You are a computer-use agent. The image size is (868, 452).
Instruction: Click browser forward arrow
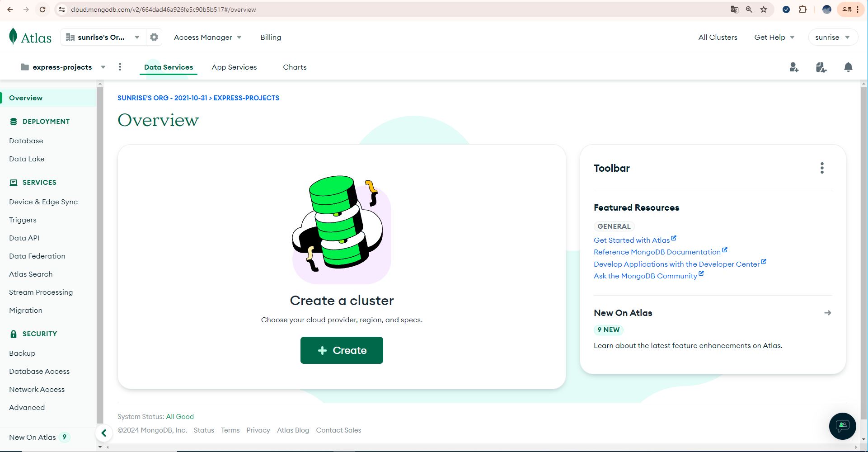pos(26,9)
